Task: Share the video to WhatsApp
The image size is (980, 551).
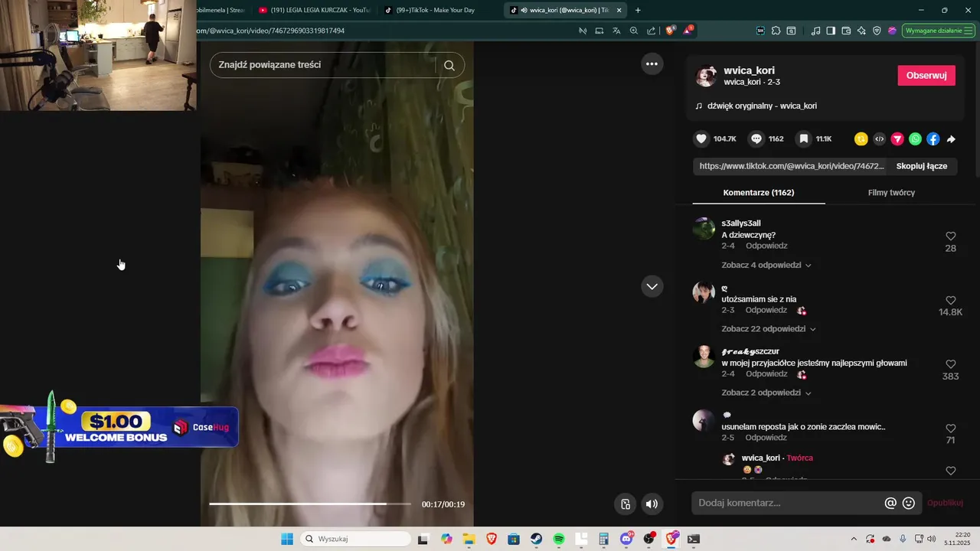Action: (x=915, y=139)
